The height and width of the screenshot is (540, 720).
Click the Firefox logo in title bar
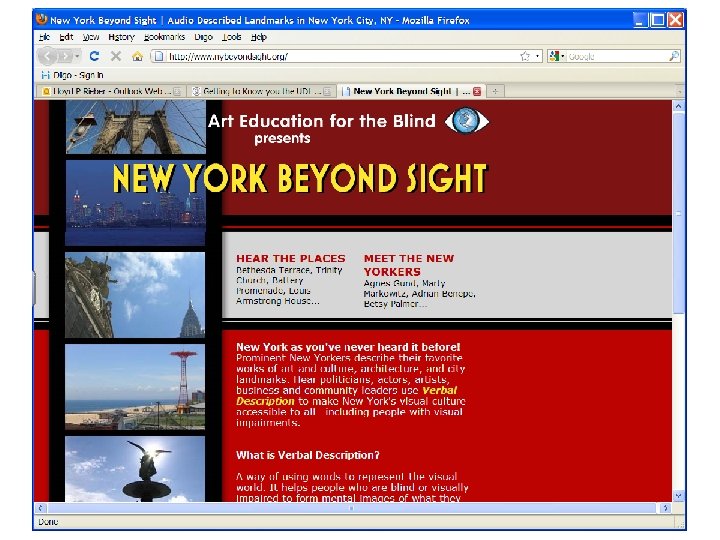pyautogui.click(x=42, y=19)
